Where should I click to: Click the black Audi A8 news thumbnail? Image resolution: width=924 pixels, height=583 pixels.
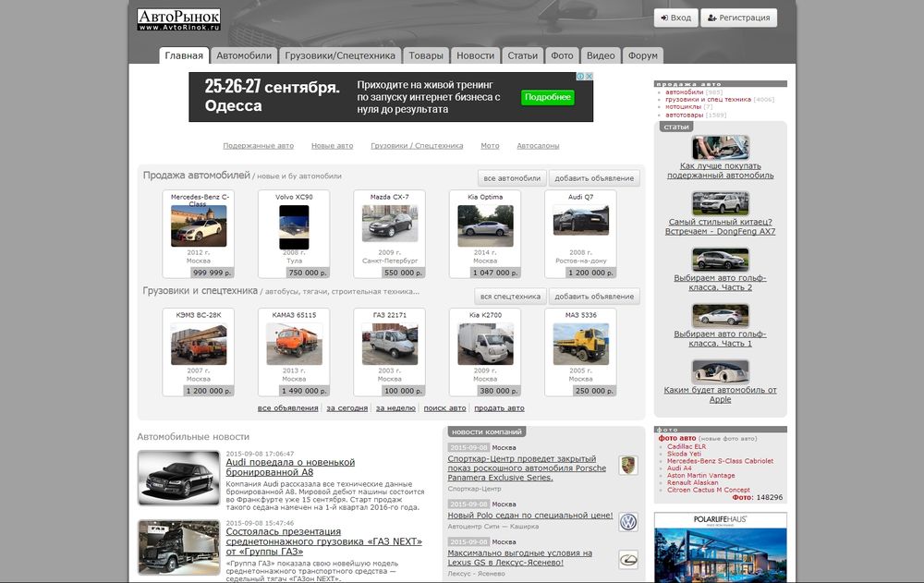click(x=178, y=478)
